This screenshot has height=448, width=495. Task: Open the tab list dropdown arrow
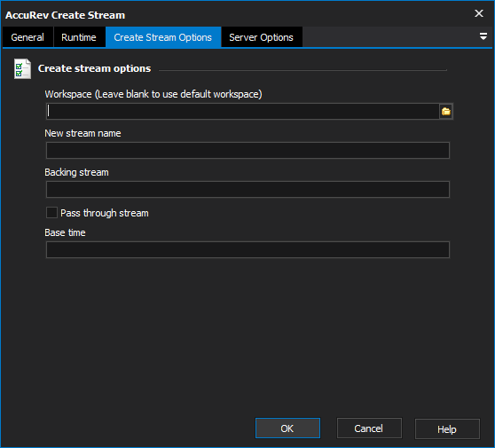pyautogui.click(x=483, y=36)
